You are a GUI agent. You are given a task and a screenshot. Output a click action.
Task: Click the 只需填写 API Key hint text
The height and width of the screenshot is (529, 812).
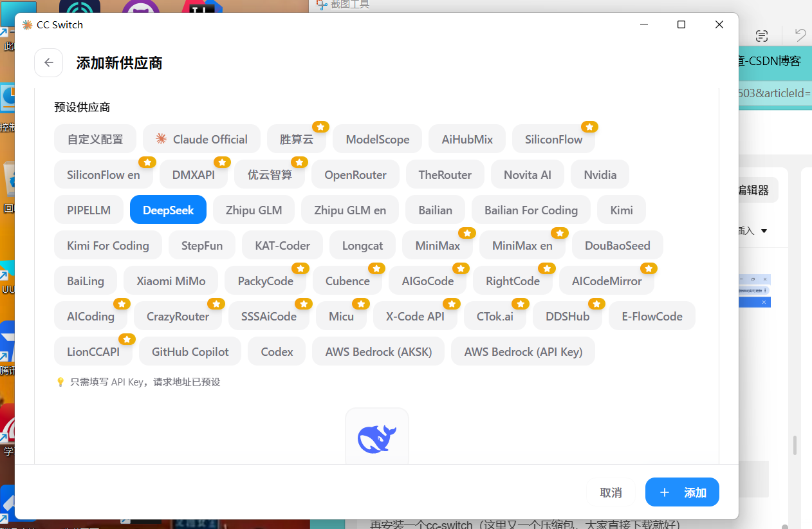pos(145,382)
